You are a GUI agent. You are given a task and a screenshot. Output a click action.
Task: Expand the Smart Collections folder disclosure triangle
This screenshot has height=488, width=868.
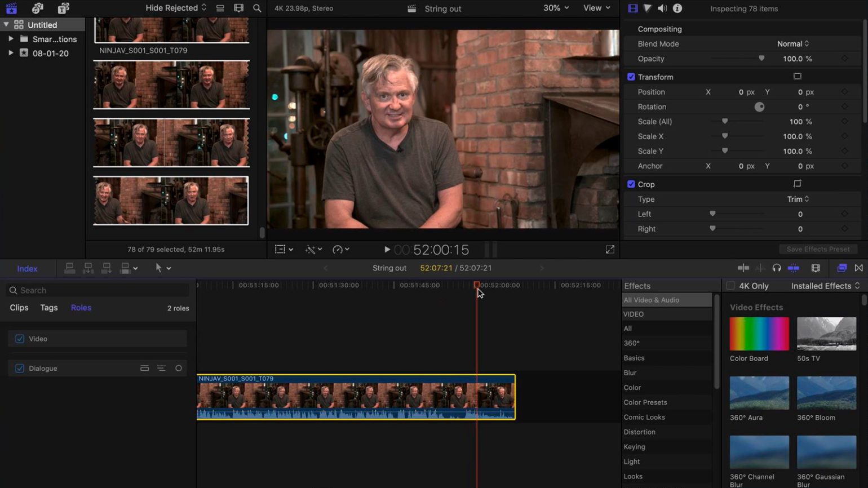tap(11, 39)
